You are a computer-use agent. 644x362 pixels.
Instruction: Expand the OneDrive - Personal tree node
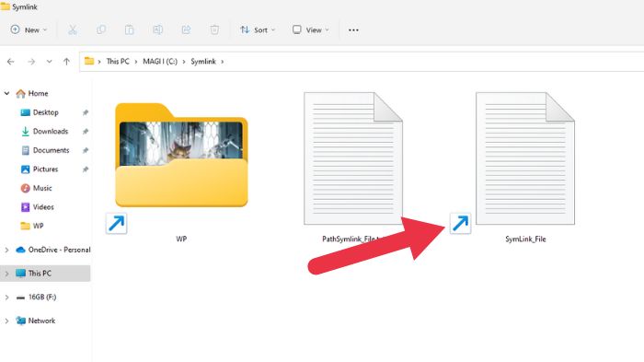(6, 250)
